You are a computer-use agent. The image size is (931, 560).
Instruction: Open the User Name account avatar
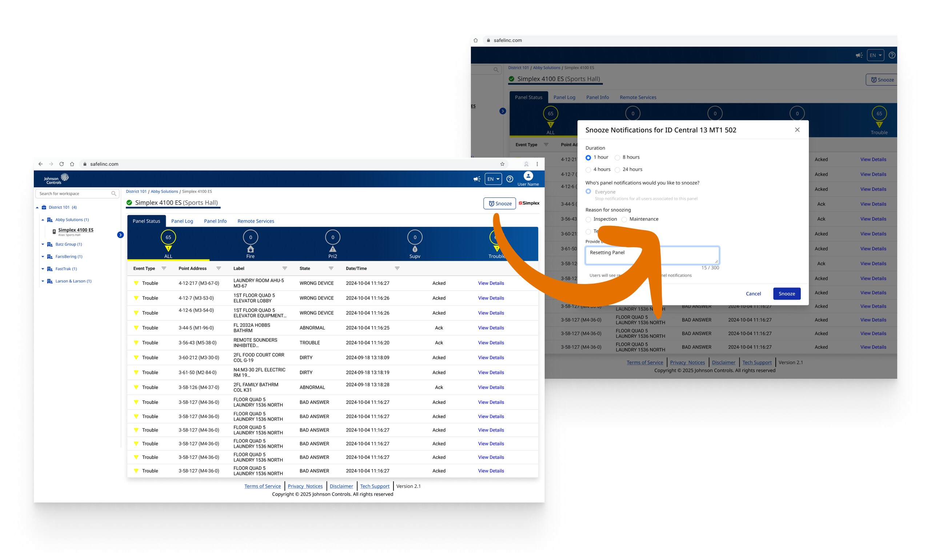[528, 176]
